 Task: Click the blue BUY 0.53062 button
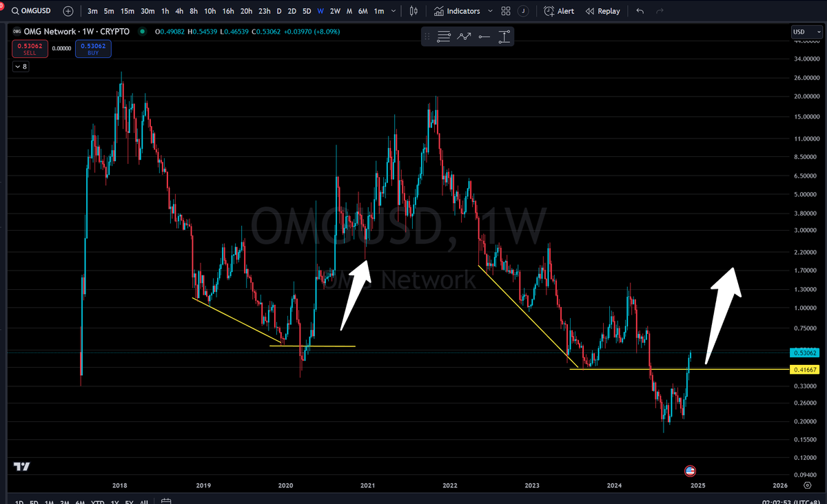click(x=93, y=48)
